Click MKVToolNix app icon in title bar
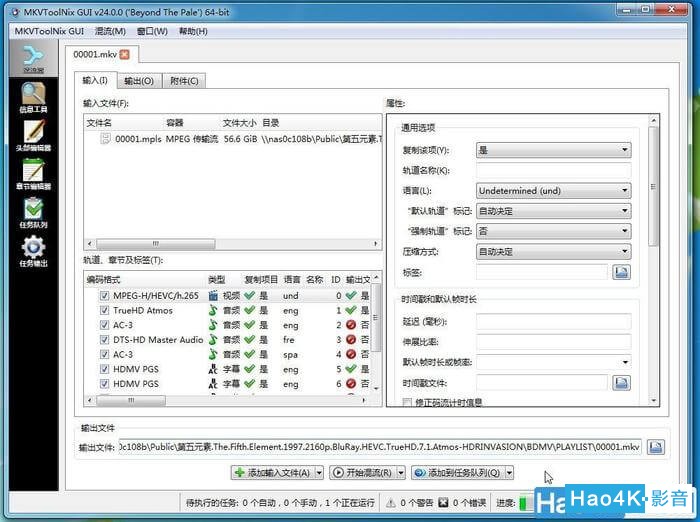The width and height of the screenshot is (700, 522). (x=15, y=12)
